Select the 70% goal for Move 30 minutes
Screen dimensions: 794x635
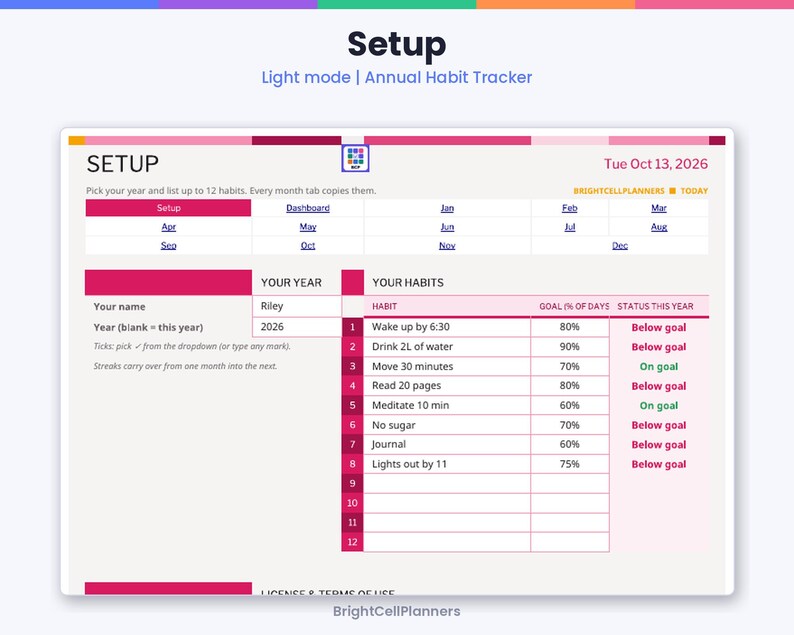[570, 367]
